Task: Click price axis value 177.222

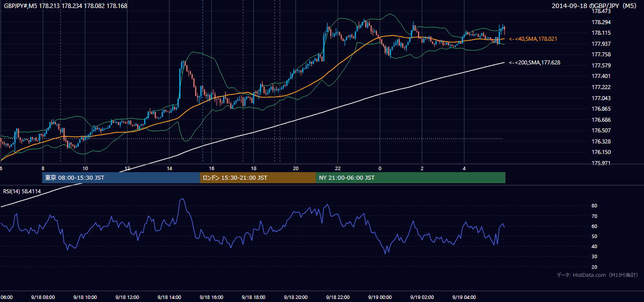Action: 601,87
